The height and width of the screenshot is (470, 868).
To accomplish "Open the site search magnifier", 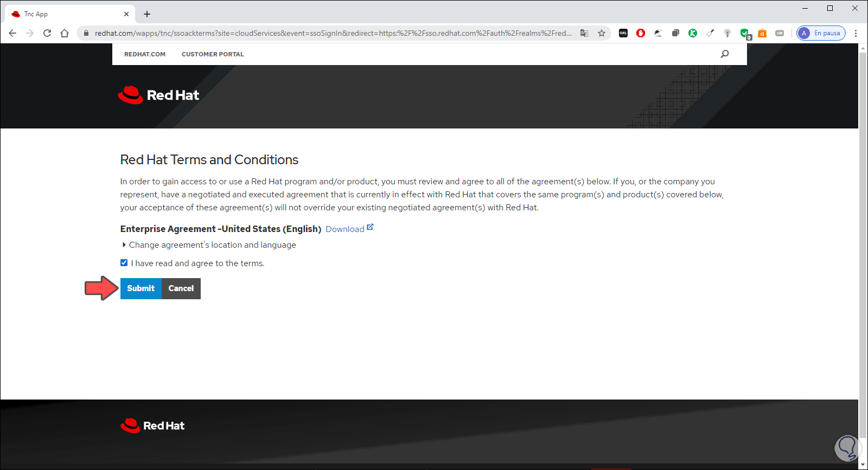I will (725, 54).
